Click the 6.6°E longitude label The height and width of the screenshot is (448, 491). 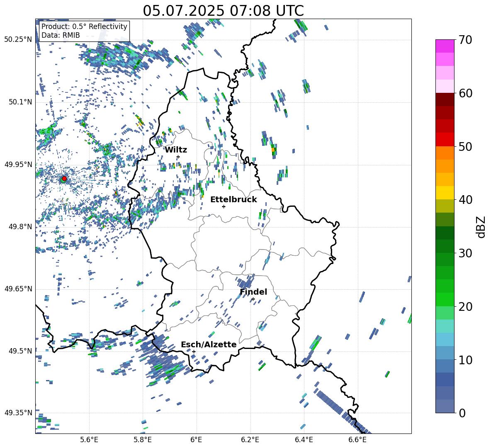(357, 440)
